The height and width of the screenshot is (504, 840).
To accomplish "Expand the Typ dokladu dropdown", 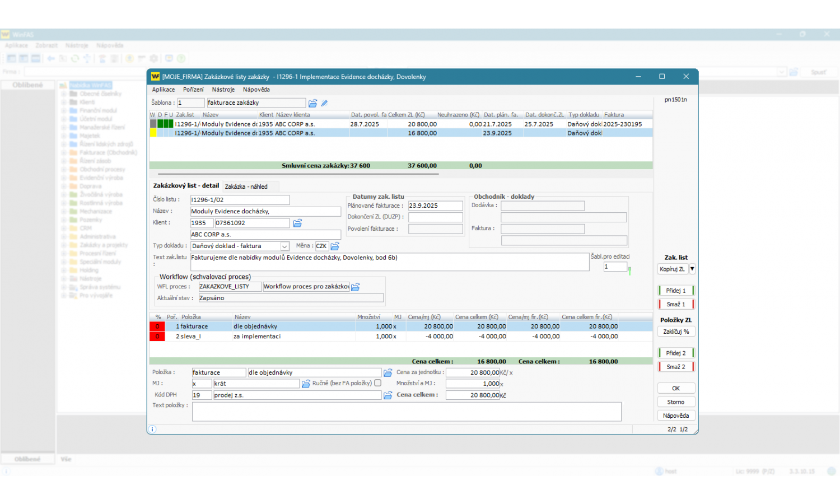I will coord(284,246).
